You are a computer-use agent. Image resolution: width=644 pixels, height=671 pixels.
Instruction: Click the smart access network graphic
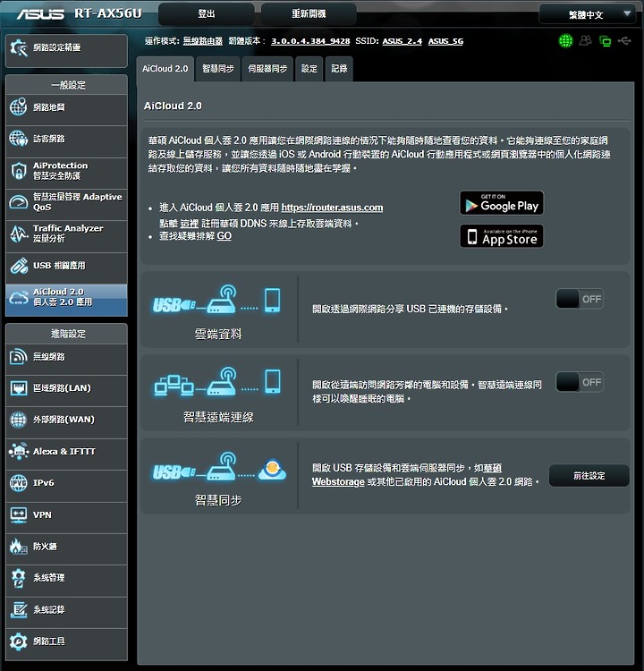coord(217,381)
